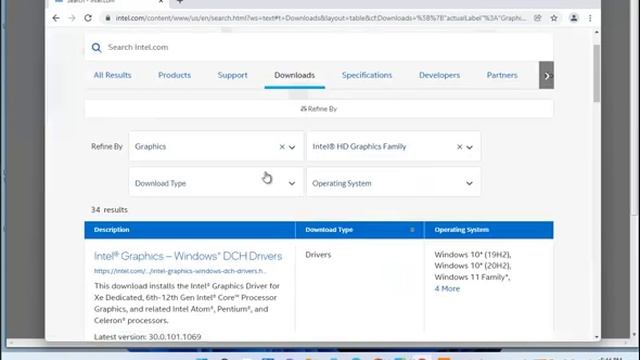Clear the Graphics filter with X

coord(282,147)
